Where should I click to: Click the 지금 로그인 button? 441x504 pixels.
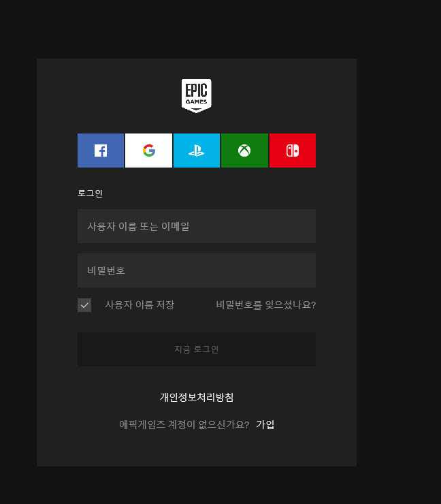click(197, 349)
